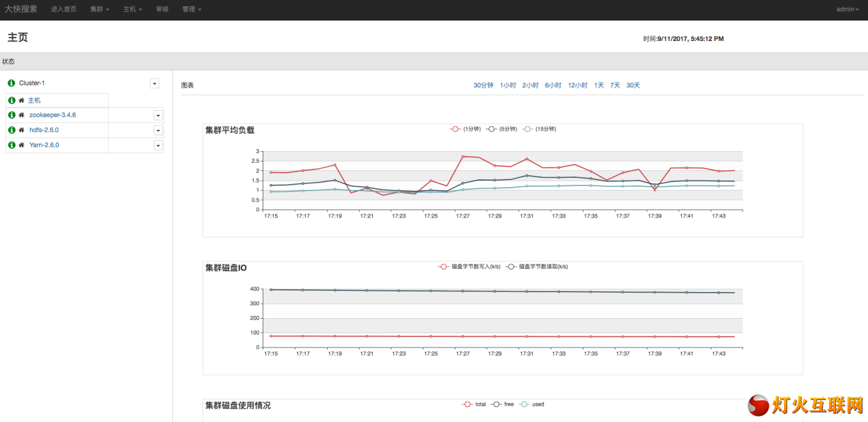This screenshot has height=422, width=868.
Task: Click the 集群平均负载 chart title
Action: pyautogui.click(x=230, y=130)
